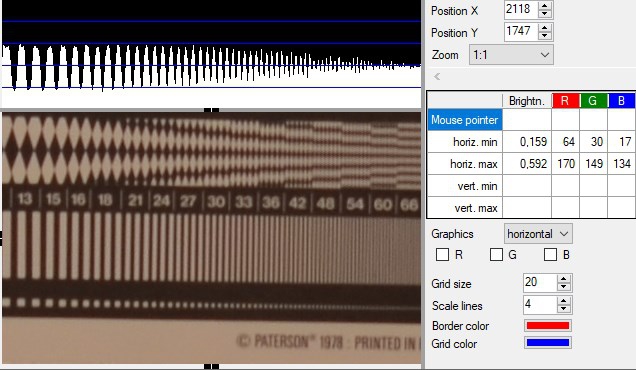This screenshot has width=636, height=370.
Task: Click the Scale lines input field
Action: point(540,304)
